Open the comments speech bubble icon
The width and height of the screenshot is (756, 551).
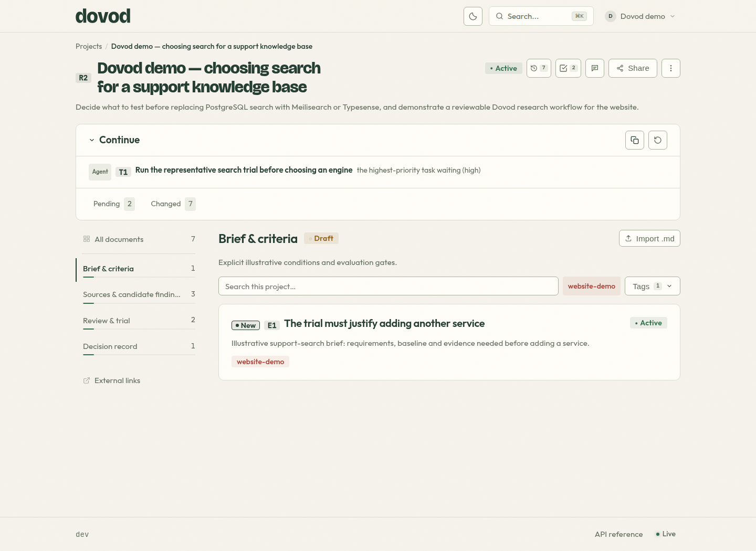pos(595,68)
